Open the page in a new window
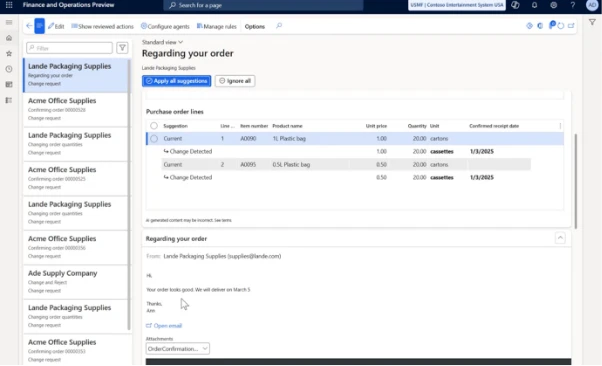 [571, 26]
